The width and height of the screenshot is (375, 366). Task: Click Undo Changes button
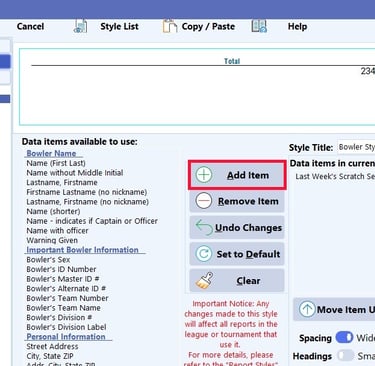click(x=237, y=228)
